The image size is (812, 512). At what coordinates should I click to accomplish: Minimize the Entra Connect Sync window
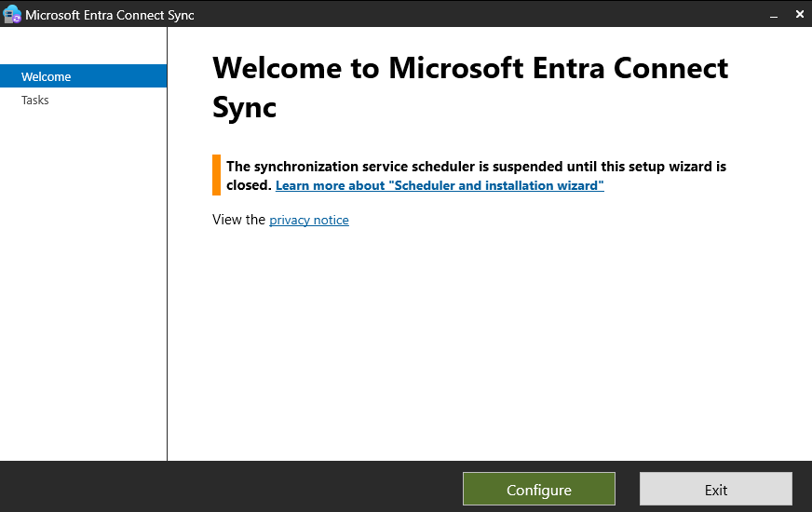point(773,15)
